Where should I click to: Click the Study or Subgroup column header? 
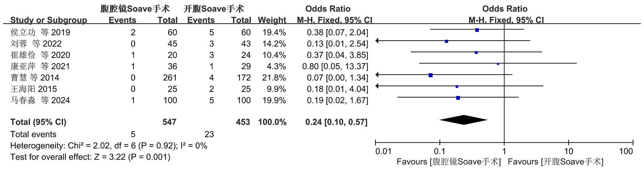pos(48,20)
